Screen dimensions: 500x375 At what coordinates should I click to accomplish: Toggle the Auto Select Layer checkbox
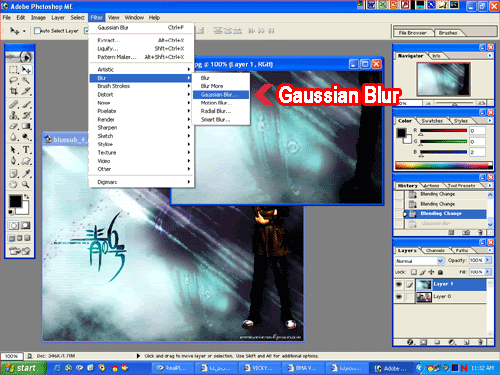[37, 31]
